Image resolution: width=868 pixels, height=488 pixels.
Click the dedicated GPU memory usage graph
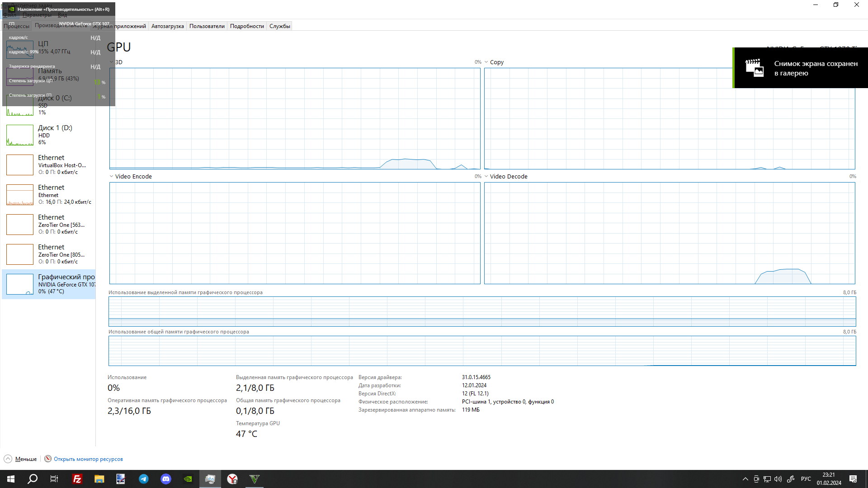(482, 311)
